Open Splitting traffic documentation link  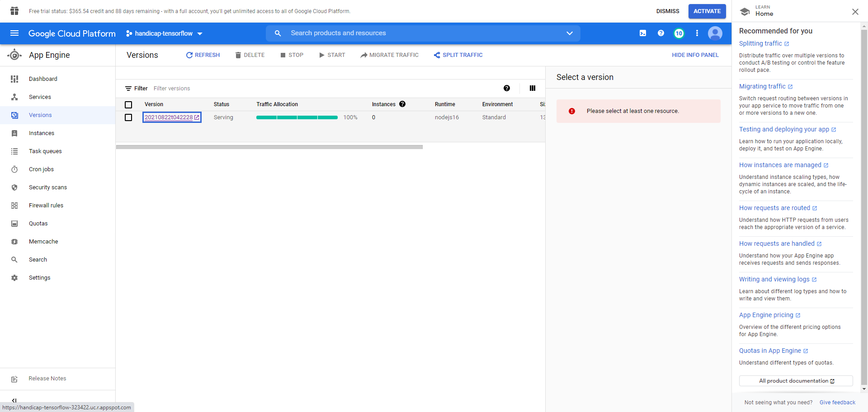764,43
